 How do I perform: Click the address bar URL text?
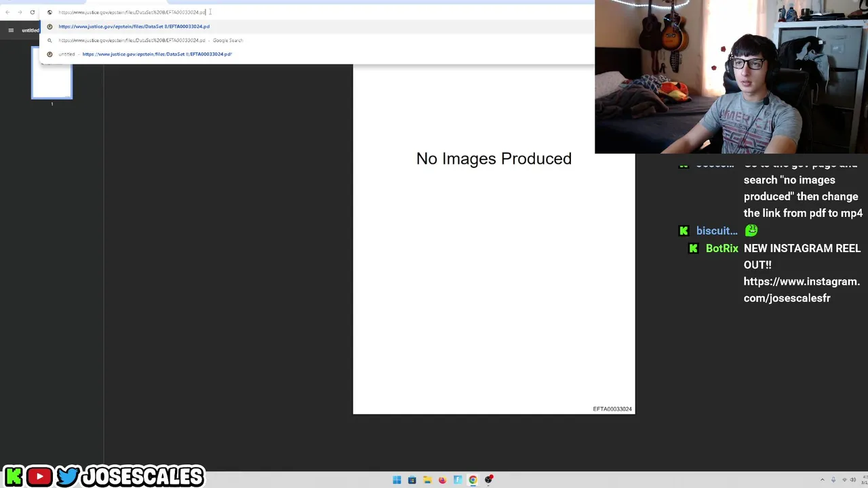(x=132, y=12)
